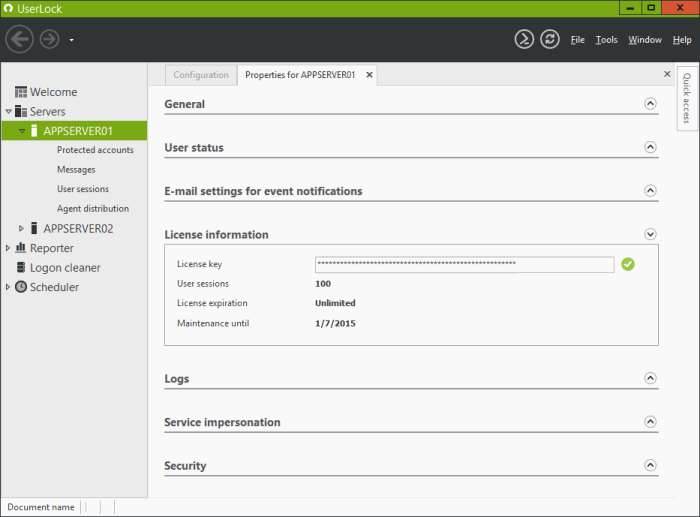Click the Reporter bar chart icon
This screenshot has height=517, width=700.
point(21,247)
